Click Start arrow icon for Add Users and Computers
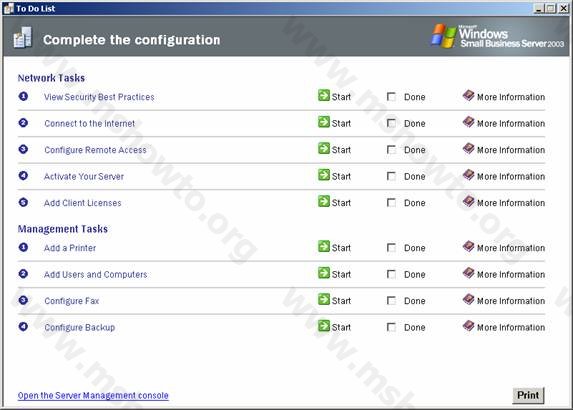 [324, 273]
